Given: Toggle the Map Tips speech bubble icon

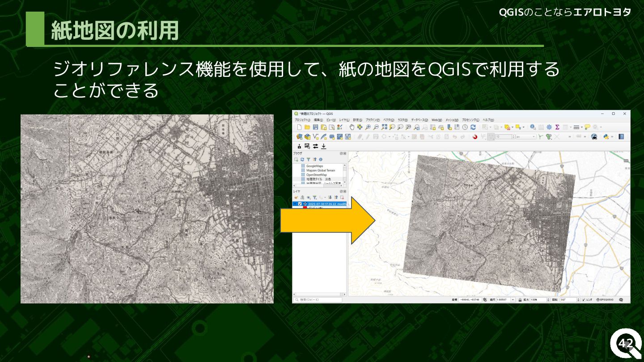Looking at the screenshot, I should tap(587, 127).
